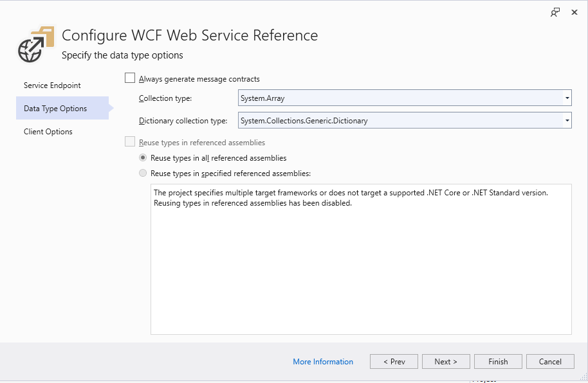Click the Finish button
Image resolution: width=588 pixels, height=383 pixels.
498,362
